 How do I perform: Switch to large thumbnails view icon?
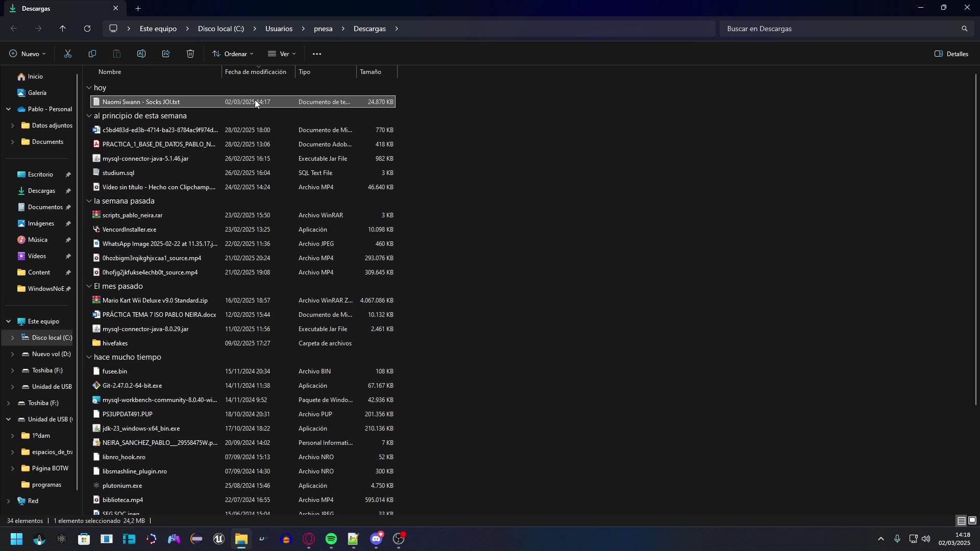coord(972,521)
